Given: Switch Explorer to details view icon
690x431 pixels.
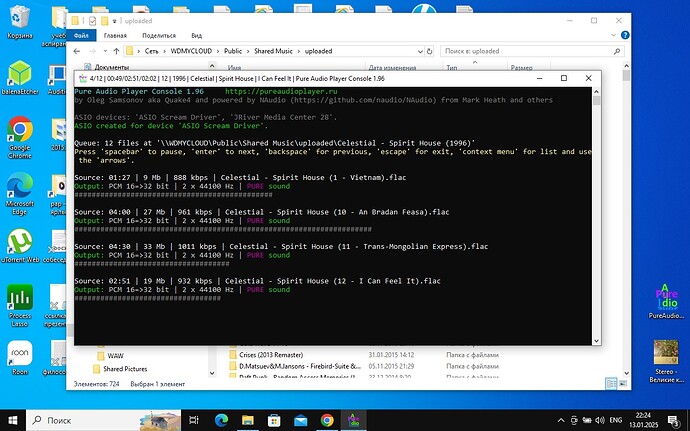Looking at the screenshot, I should tap(611, 383).
